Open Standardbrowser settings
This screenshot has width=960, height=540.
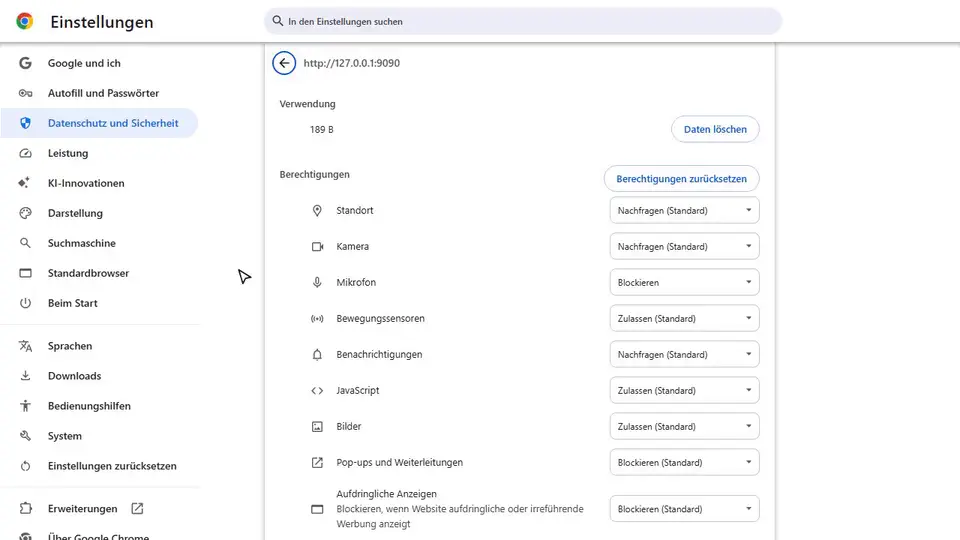click(99, 273)
